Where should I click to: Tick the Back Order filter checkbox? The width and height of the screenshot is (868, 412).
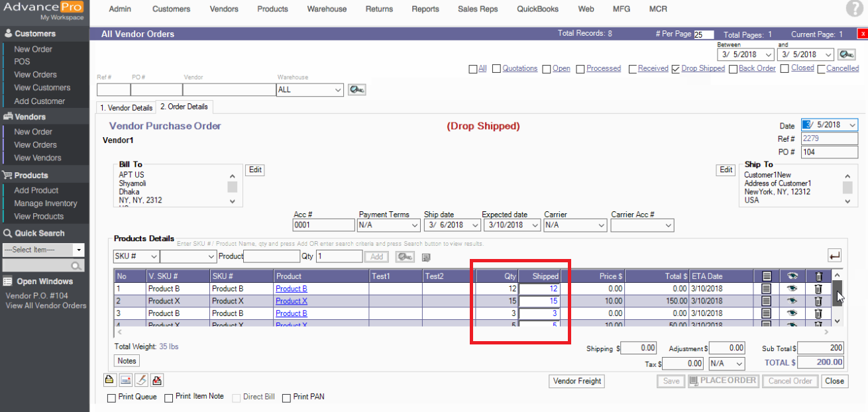[x=733, y=69]
